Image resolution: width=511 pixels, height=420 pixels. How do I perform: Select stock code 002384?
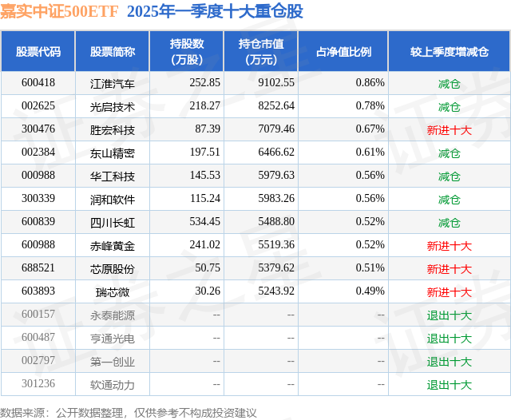38,153
